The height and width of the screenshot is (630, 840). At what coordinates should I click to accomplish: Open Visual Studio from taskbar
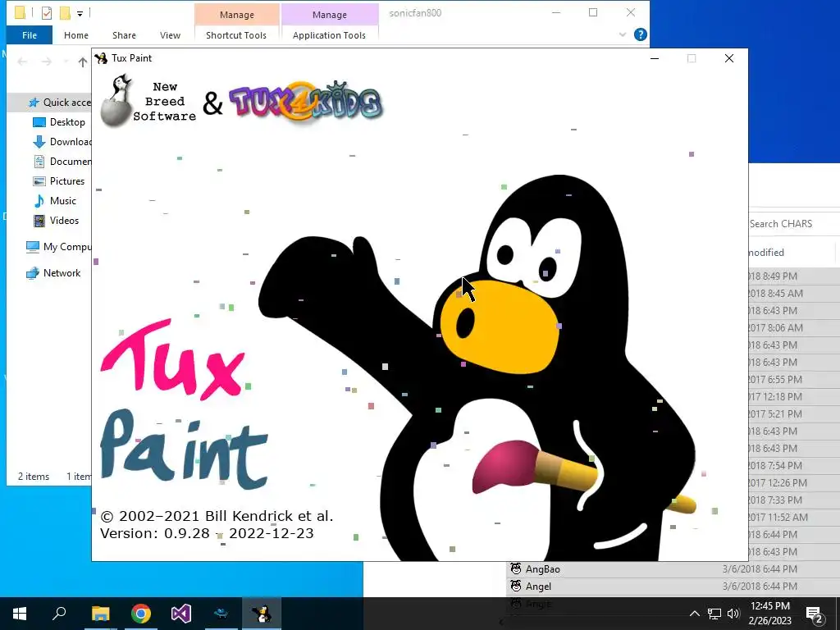(x=181, y=614)
